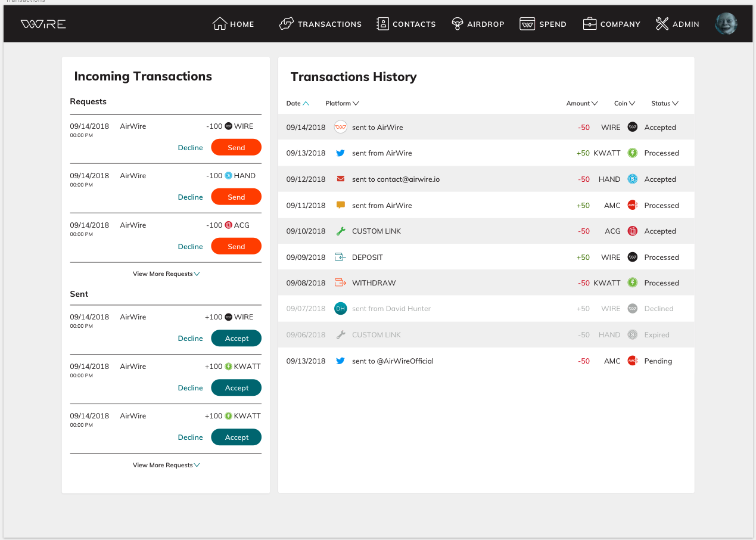
Task: Open the Status filter dropdown
Action: [665, 103]
